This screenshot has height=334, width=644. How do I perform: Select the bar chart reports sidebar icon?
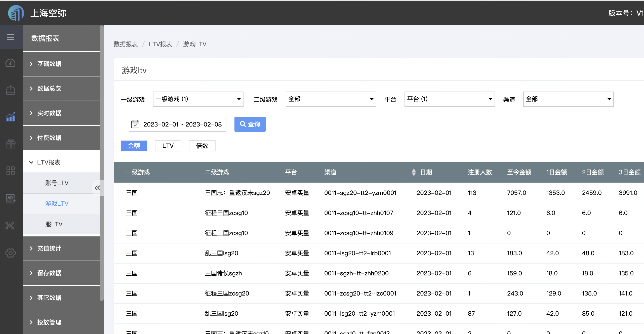coord(11,117)
